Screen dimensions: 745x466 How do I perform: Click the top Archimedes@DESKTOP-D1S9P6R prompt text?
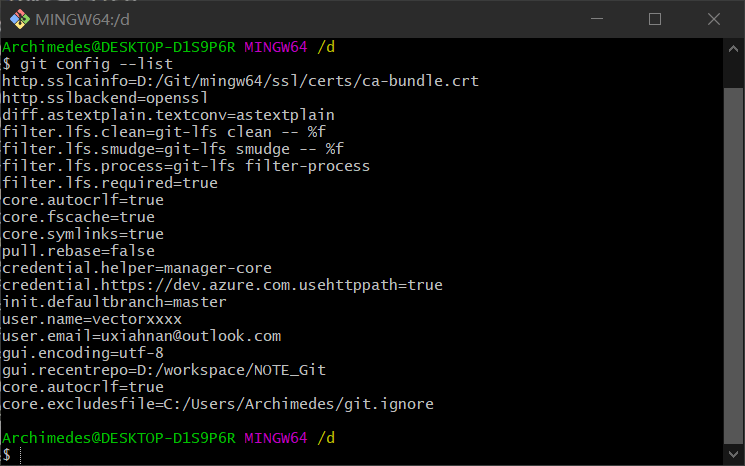119,47
